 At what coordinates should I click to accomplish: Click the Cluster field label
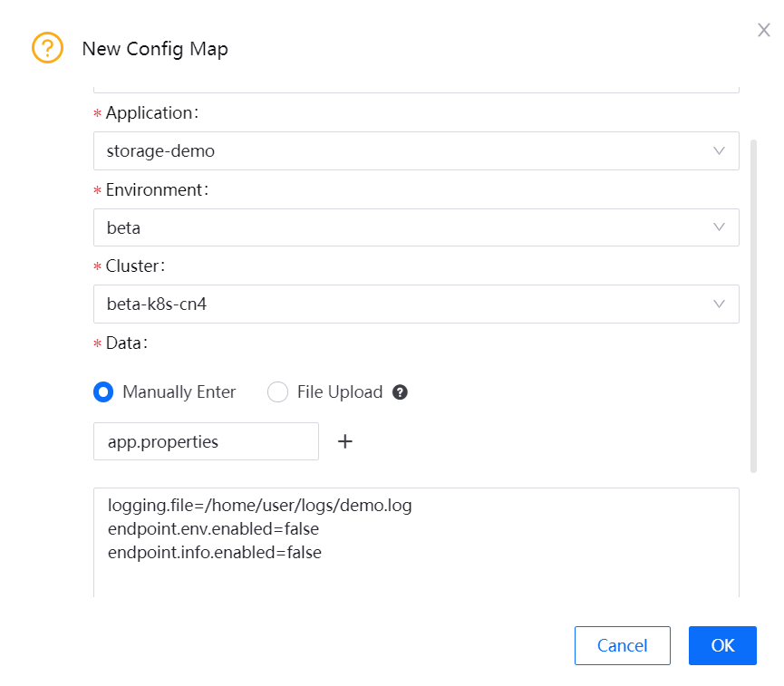point(134,267)
